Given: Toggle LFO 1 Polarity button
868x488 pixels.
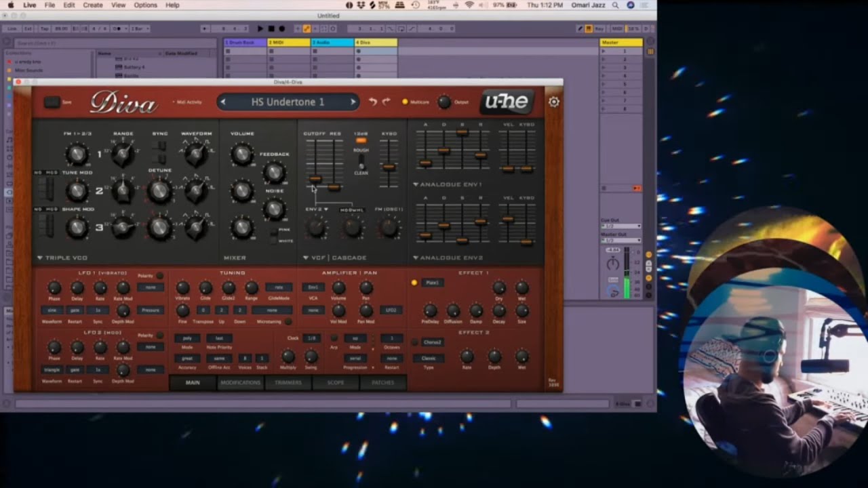Looking at the screenshot, I should 159,276.
